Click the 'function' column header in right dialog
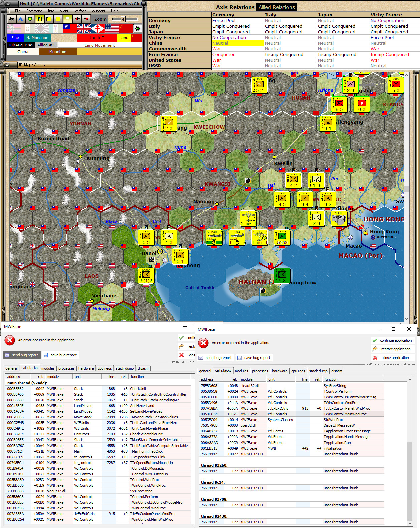 (x=353, y=379)
